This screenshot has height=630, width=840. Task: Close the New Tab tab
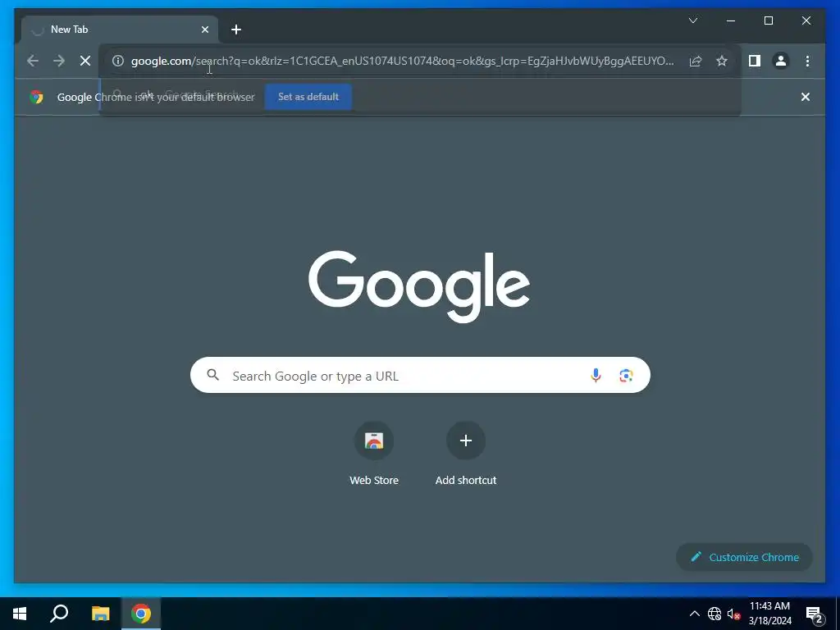(204, 30)
